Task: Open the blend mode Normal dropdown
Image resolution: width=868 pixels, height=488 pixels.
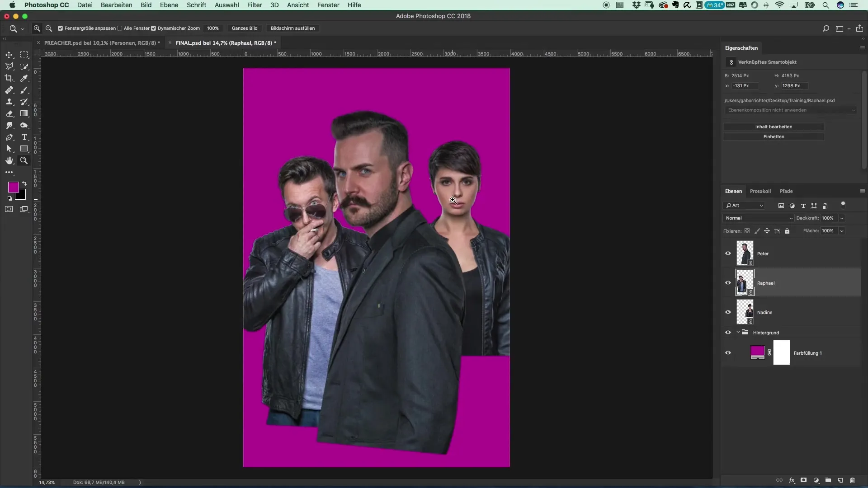Action: 759,218
